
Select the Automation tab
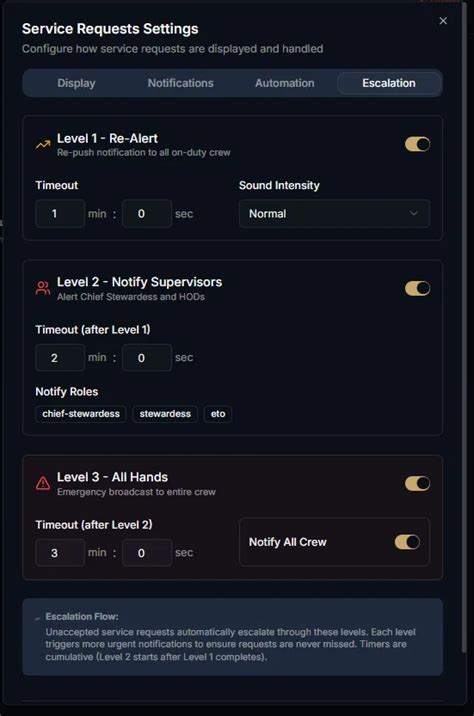[x=284, y=83]
